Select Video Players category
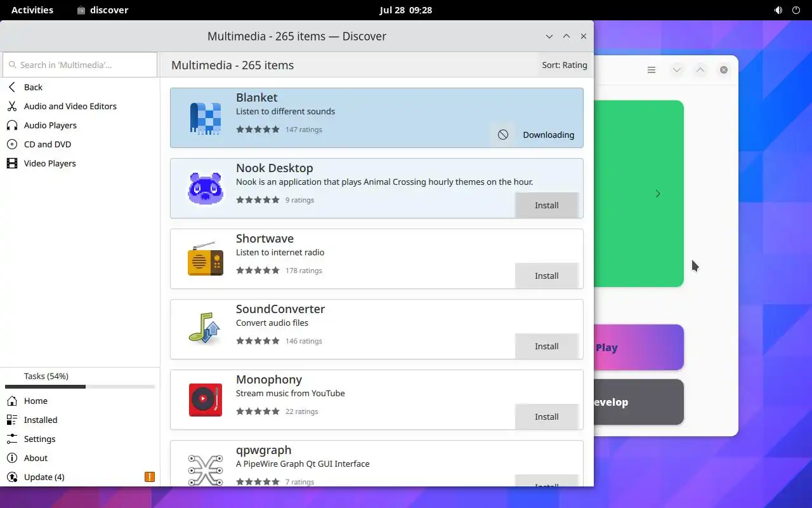 [x=80, y=163]
